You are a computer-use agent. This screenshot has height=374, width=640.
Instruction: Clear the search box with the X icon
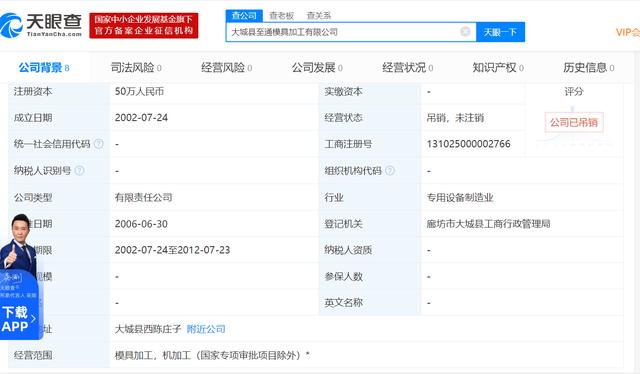[465, 31]
